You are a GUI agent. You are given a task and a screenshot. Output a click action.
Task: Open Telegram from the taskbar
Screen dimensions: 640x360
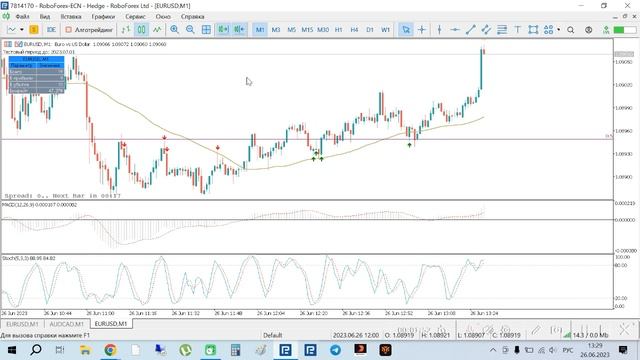click(336, 350)
